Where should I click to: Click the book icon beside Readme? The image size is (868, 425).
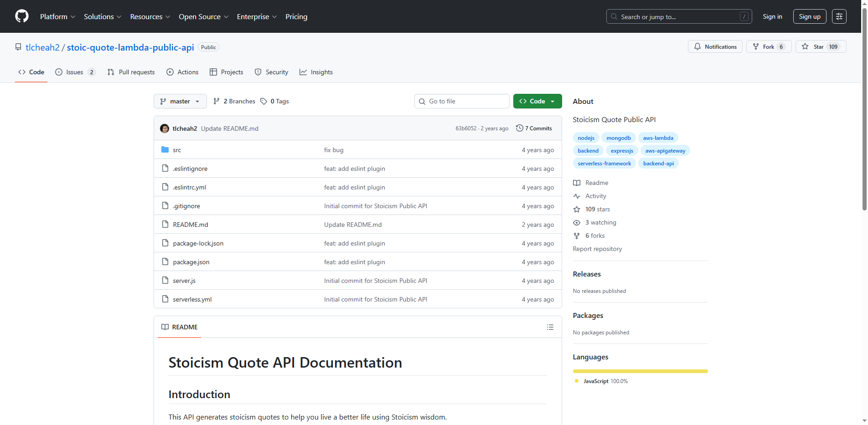577,183
